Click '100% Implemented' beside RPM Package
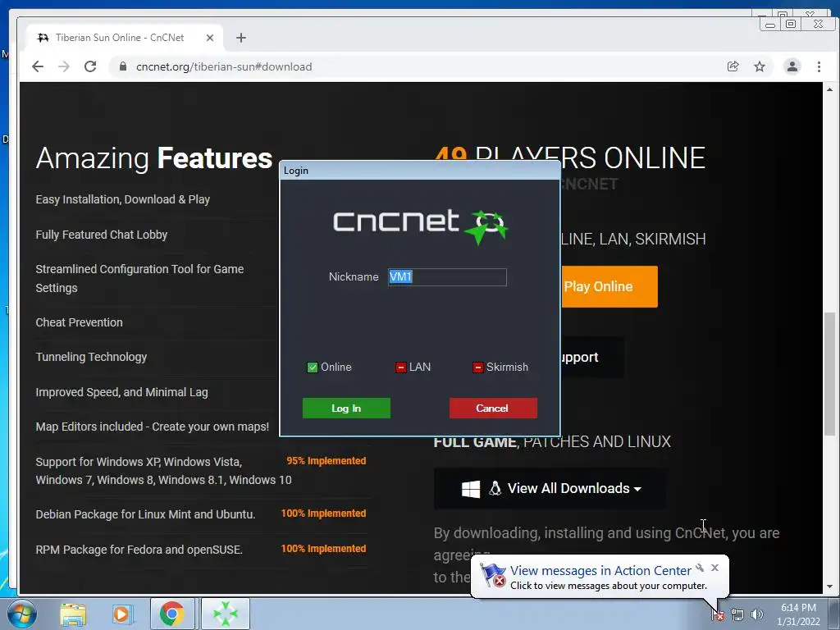This screenshot has height=630, width=840. [323, 549]
